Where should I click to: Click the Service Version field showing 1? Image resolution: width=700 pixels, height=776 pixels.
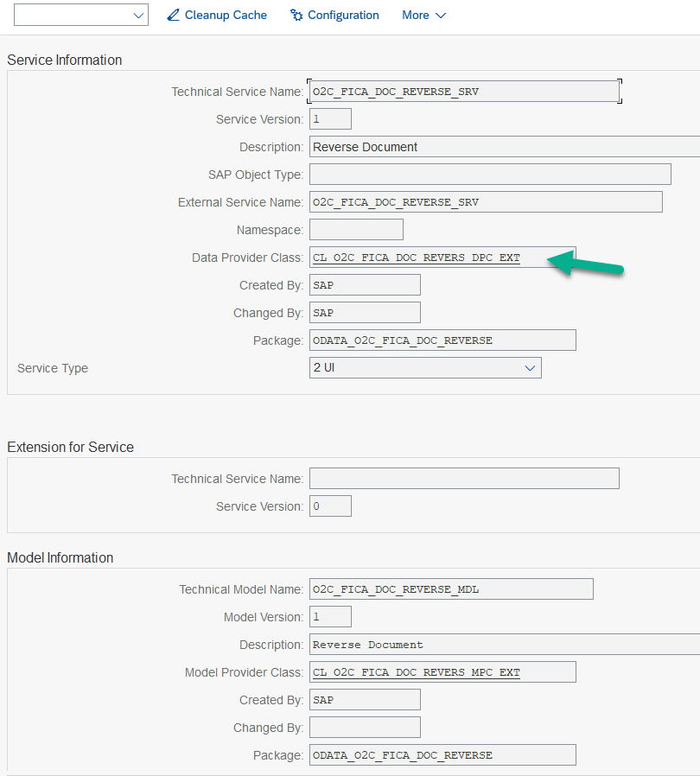coord(330,119)
